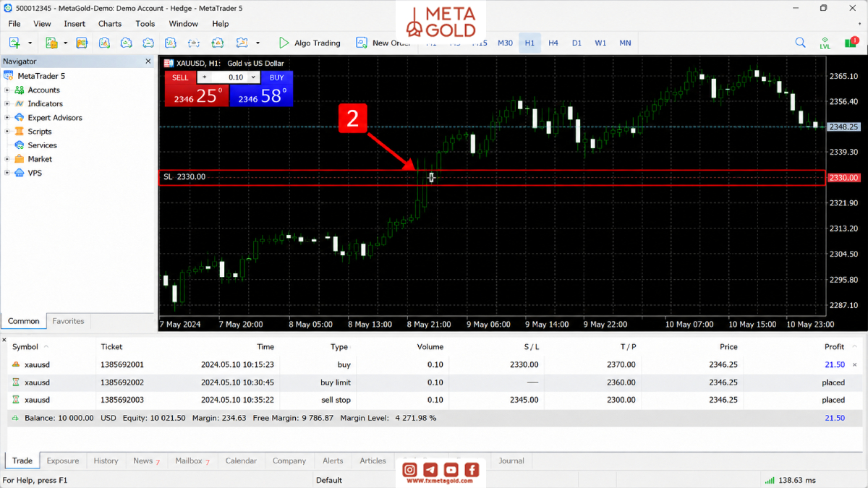
Task: Select the H4 timeframe
Action: [x=553, y=43]
